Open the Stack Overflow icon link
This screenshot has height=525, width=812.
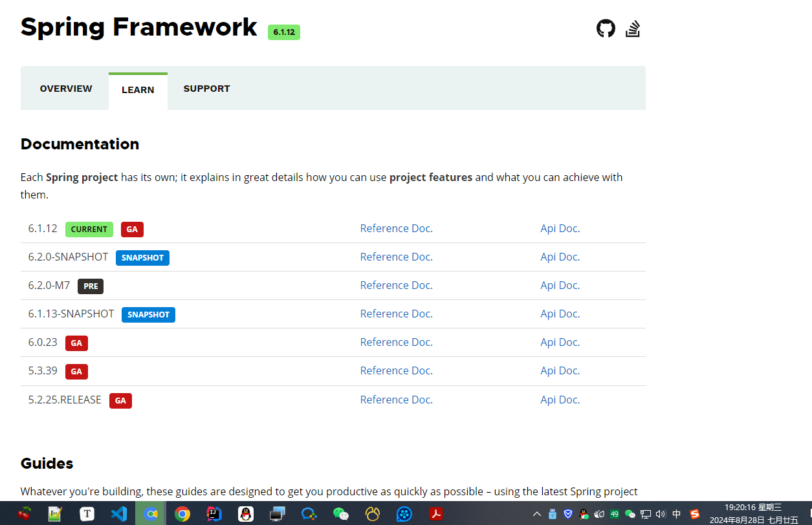click(x=633, y=28)
